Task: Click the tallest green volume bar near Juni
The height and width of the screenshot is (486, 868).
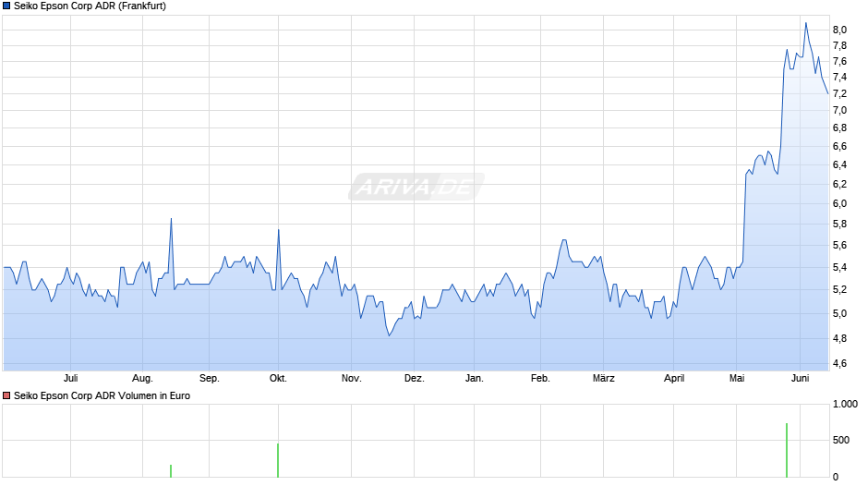Action: point(787,450)
